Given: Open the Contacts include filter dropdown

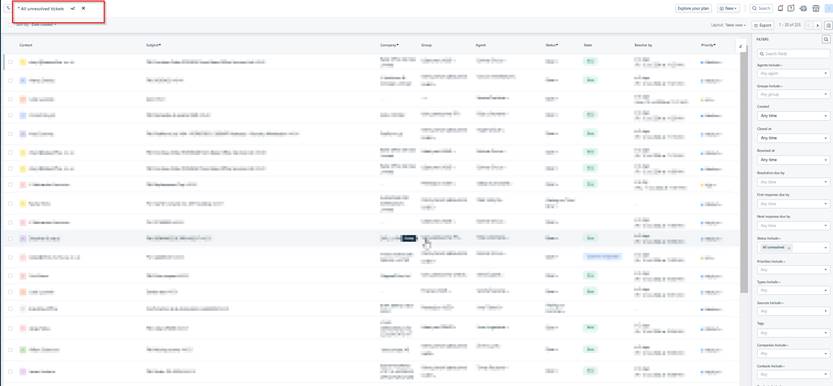Looking at the screenshot, I should [793, 374].
